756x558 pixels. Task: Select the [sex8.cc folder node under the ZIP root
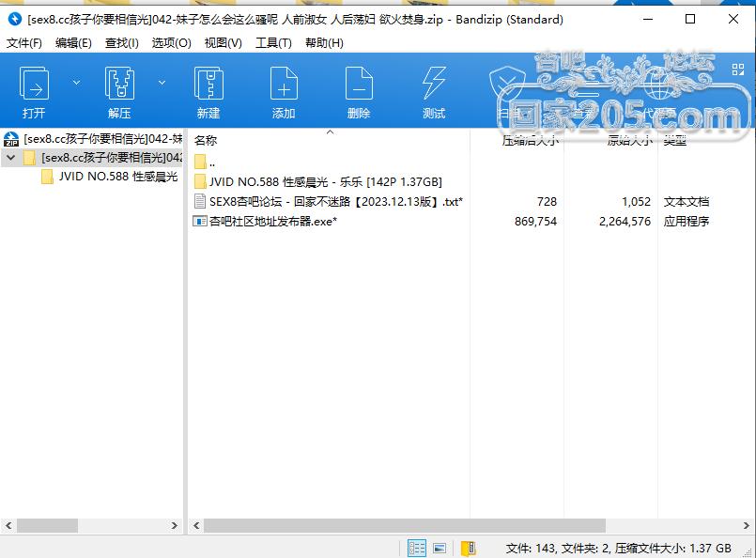tap(102, 158)
